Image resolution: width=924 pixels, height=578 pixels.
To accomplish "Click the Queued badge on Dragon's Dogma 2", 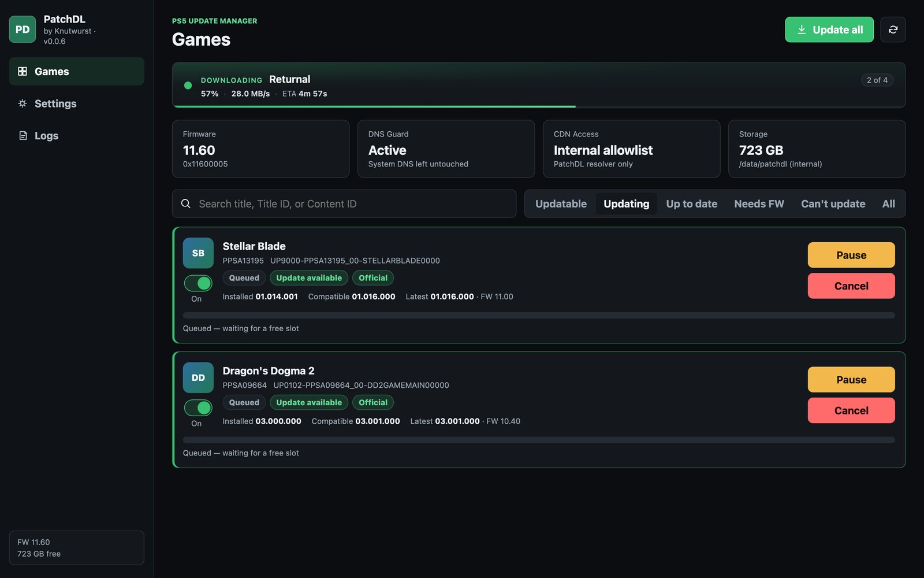I will (x=244, y=403).
